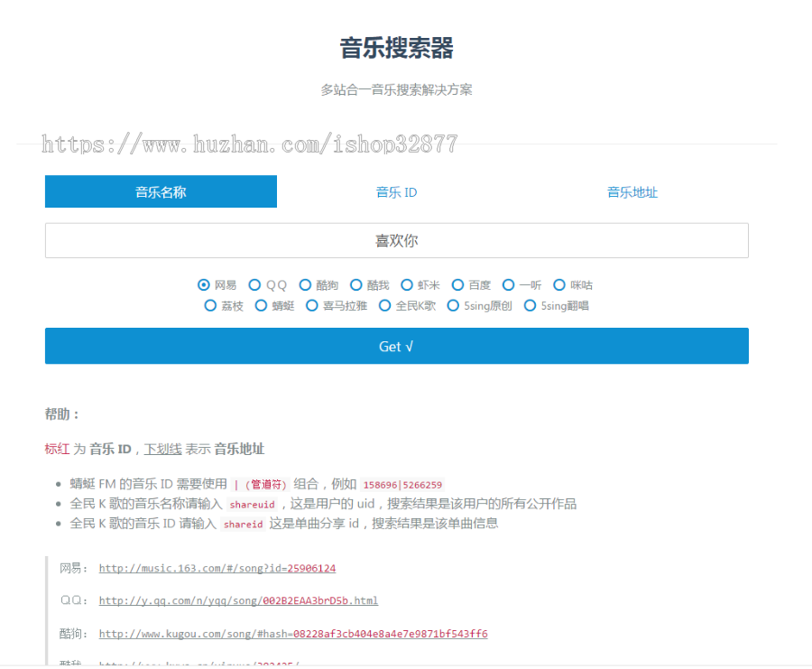
Task: Pick the 全民K歌 source
Action: [384, 306]
